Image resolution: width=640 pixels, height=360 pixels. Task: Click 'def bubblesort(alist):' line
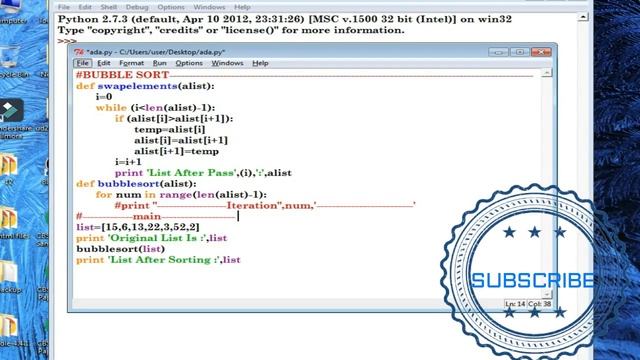click(x=136, y=184)
